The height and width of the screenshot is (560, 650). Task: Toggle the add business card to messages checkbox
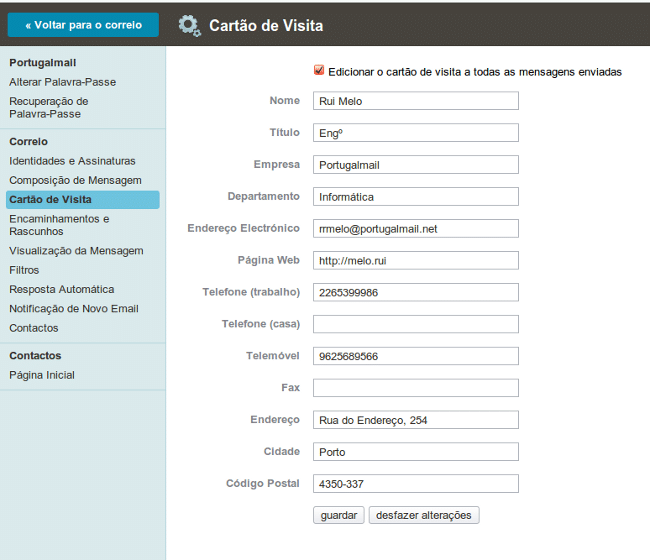coord(319,71)
